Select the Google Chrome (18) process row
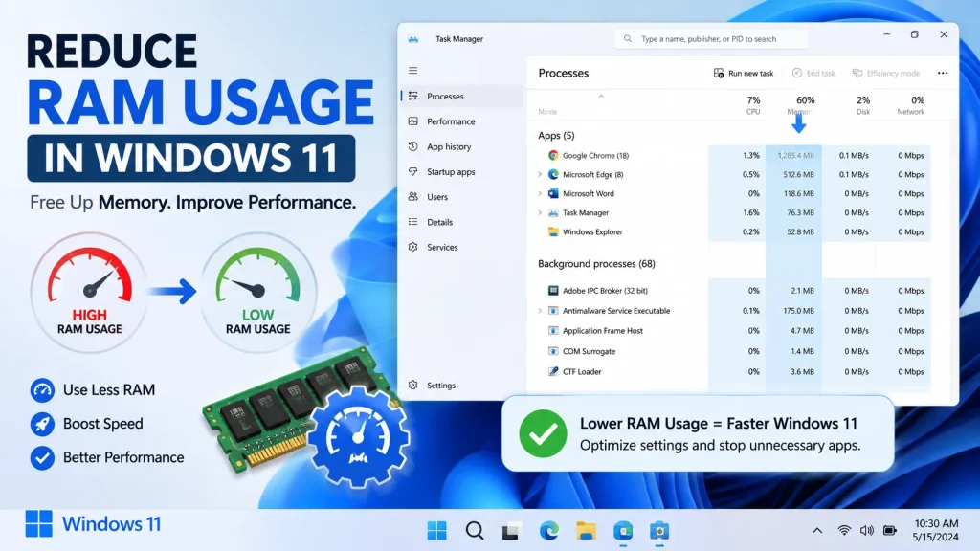The width and height of the screenshot is (980, 551). point(734,156)
